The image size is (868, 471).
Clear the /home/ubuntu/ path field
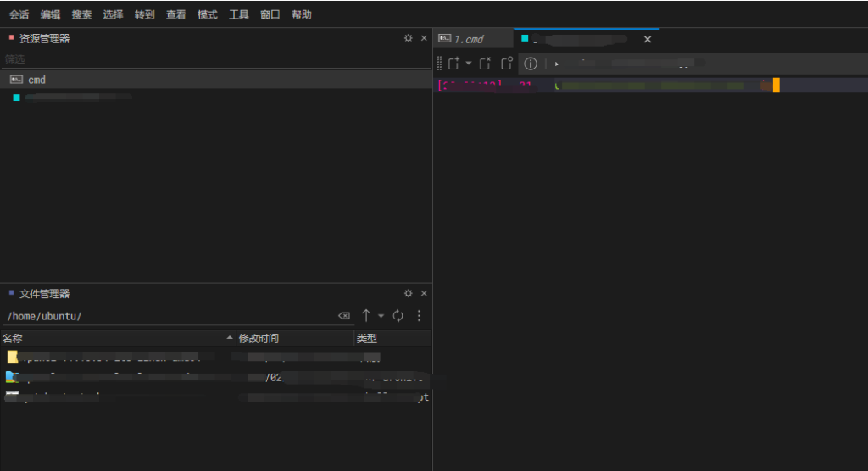(x=344, y=316)
